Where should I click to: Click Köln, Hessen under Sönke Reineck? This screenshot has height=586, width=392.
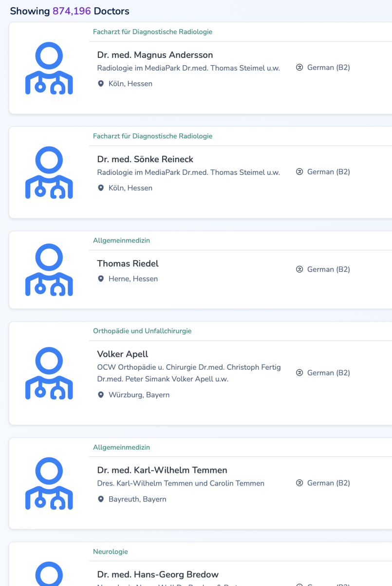tap(131, 188)
